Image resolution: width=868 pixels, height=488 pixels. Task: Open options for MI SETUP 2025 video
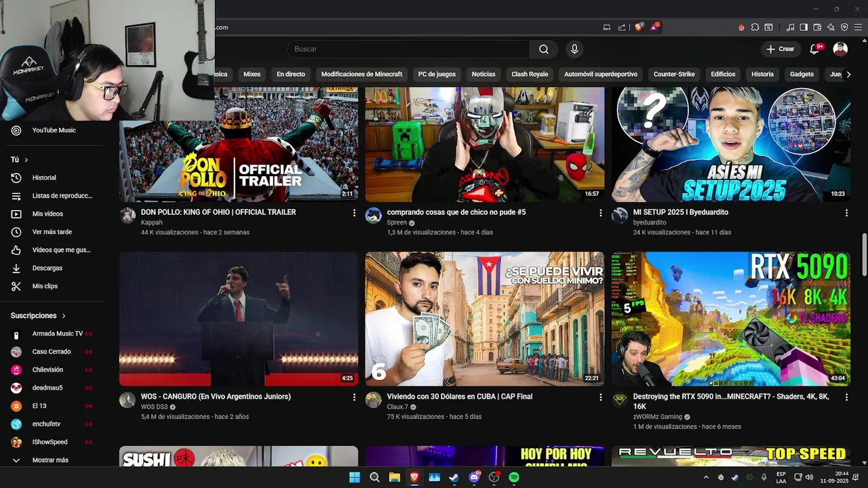[846, 213]
